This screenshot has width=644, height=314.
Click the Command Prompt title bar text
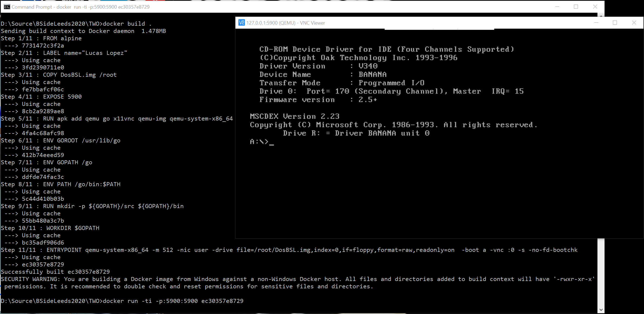coord(80,7)
